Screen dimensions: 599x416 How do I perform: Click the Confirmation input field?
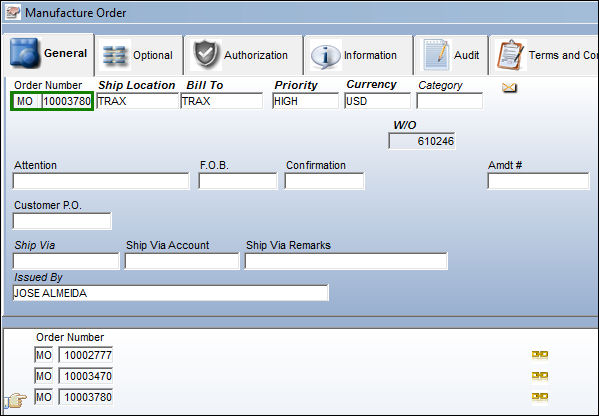coord(325,181)
